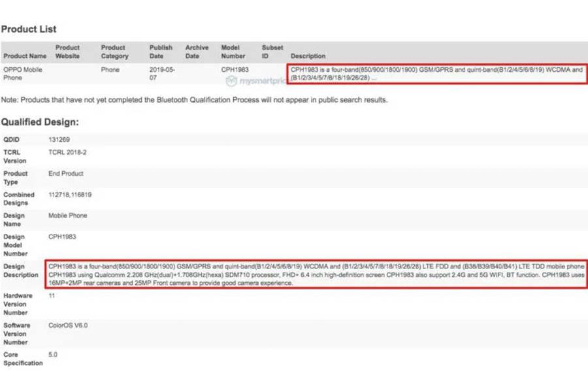Click the Core Specification label
Screen dimensions: 588x392
23,359
